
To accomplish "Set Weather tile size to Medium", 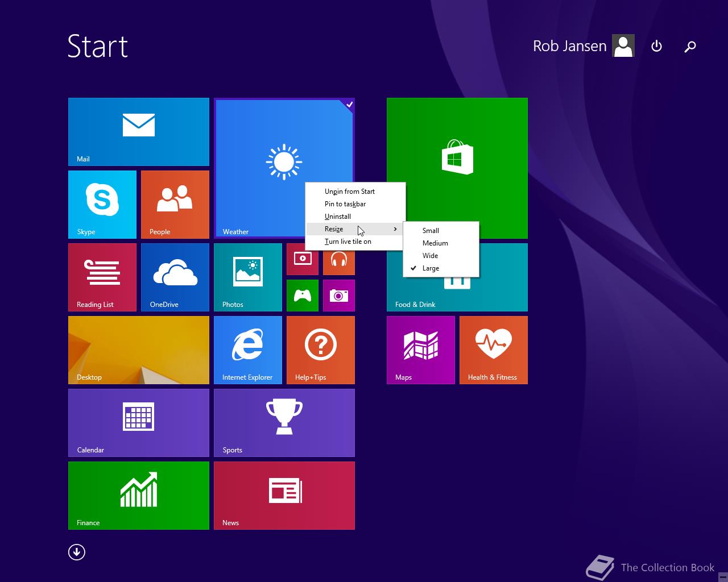I will click(x=441, y=243).
